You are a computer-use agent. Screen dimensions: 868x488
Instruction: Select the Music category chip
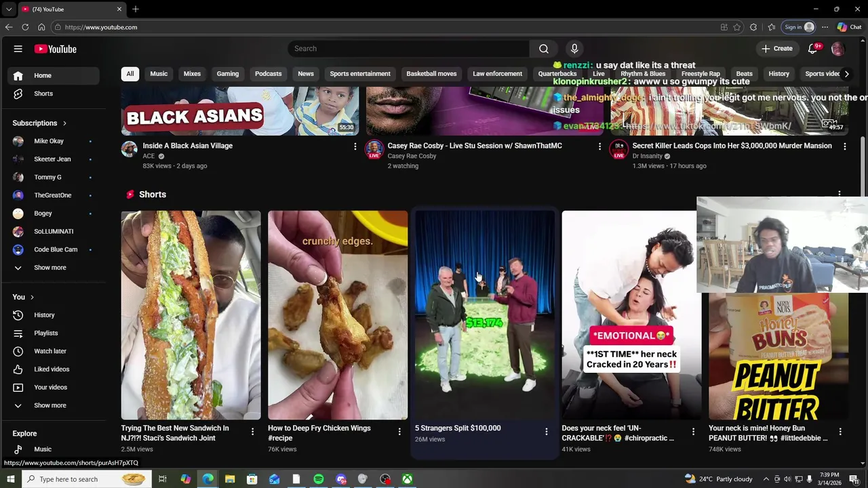159,74
